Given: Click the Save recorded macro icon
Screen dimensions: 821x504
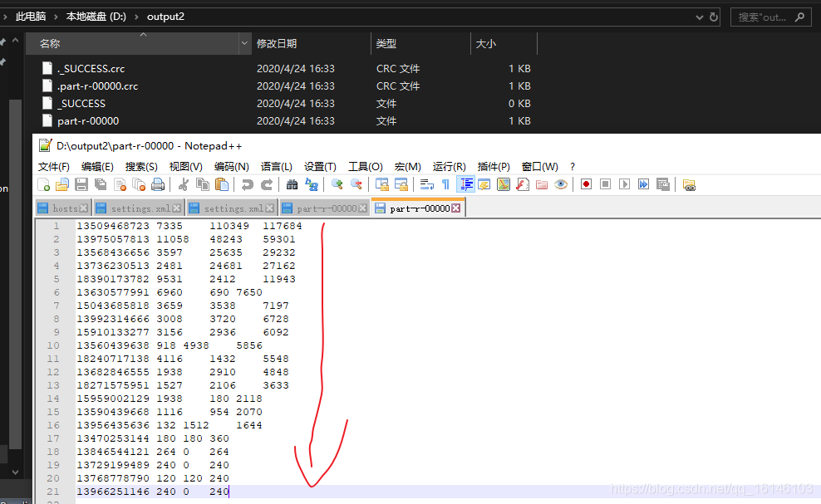Looking at the screenshot, I should coord(663,184).
